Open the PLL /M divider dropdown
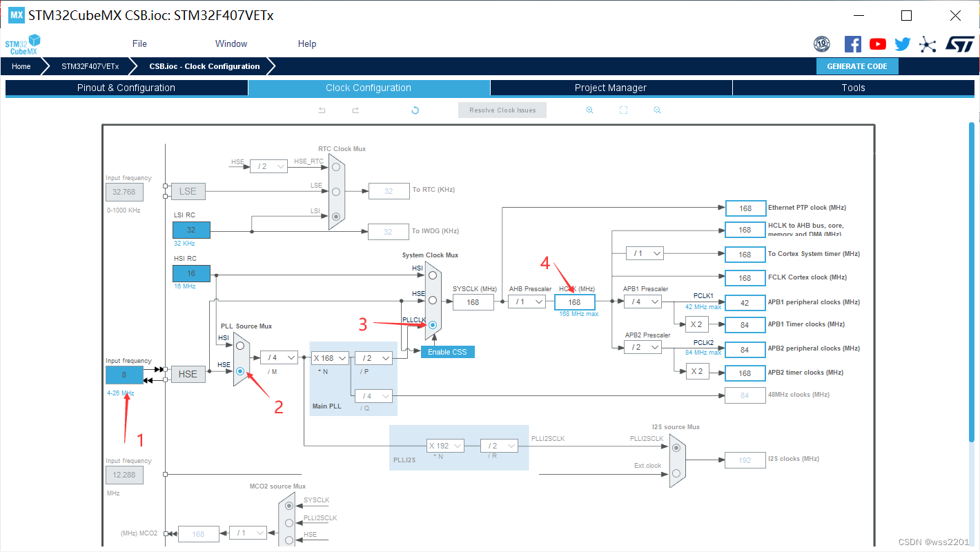The image size is (980, 552). pyautogui.click(x=279, y=357)
